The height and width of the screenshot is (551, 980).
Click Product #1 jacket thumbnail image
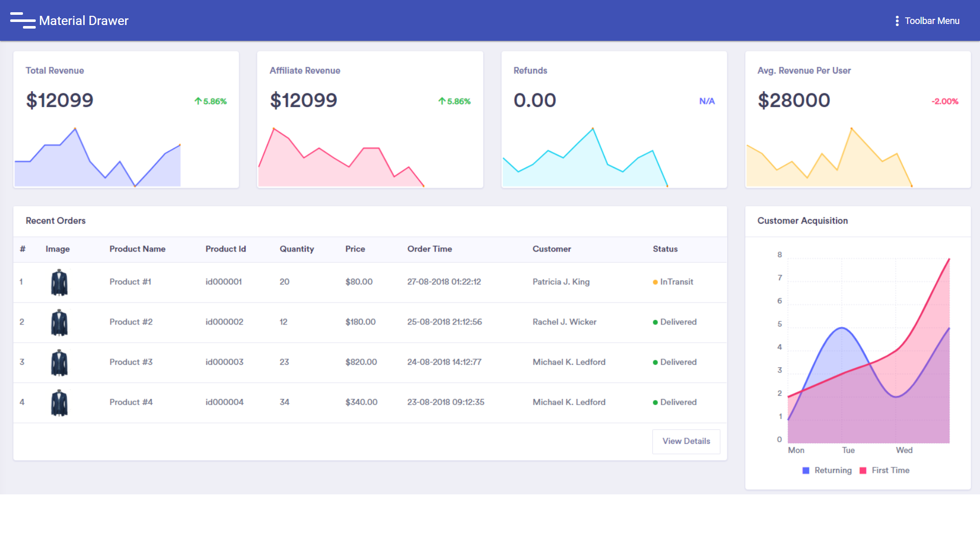pos(59,282)
